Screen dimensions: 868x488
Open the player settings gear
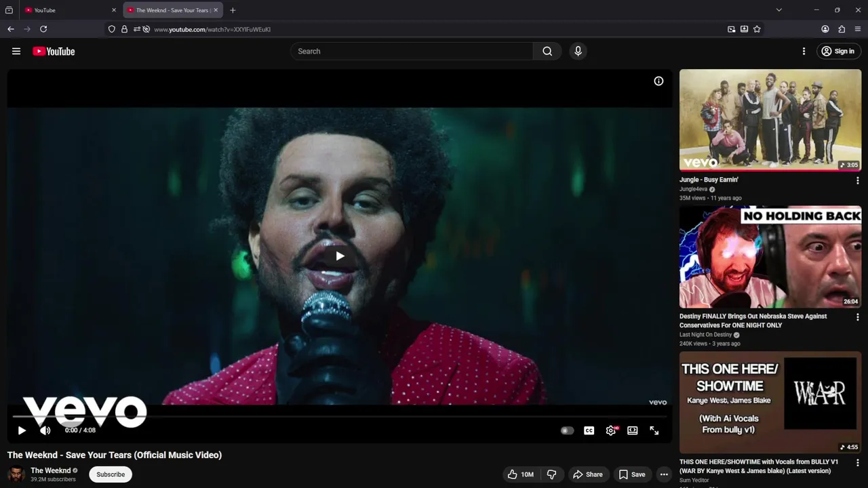click(611, 430)
